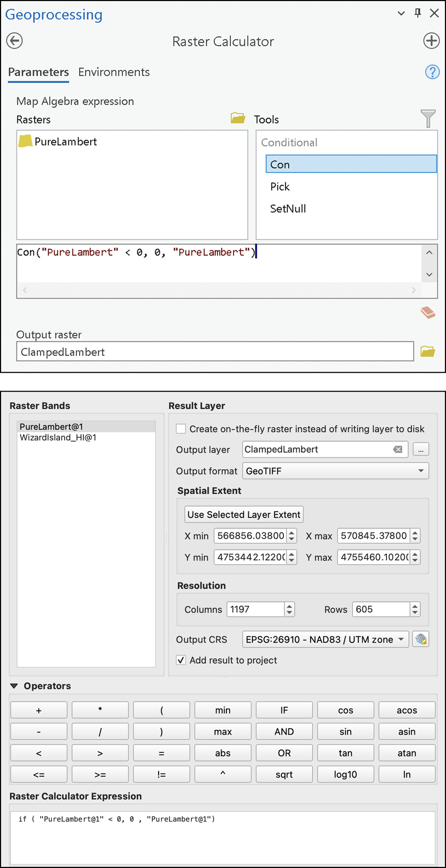Screen dimensions: 446x868
Task: Go back with the Geoprocessing back arrow
Action: 14,41
